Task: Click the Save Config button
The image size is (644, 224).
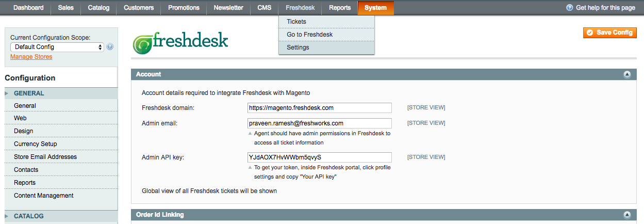Action: click(x=610, y=33)
